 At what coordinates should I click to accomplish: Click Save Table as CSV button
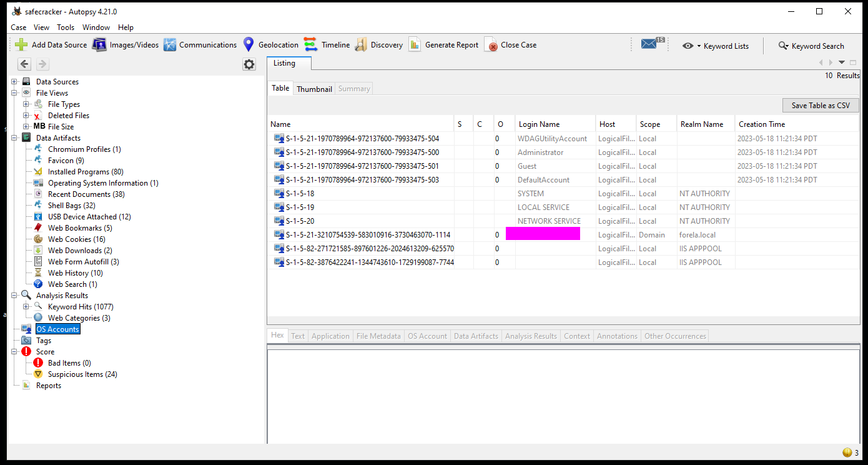click(821, 105)
